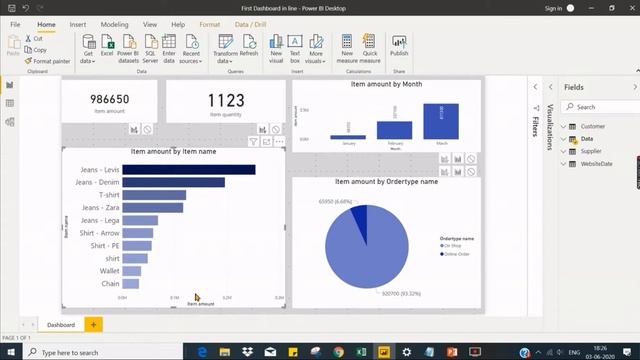The image size is (640, 360).
Task: Search fields in the Fields pane
Action: point(600,107)
